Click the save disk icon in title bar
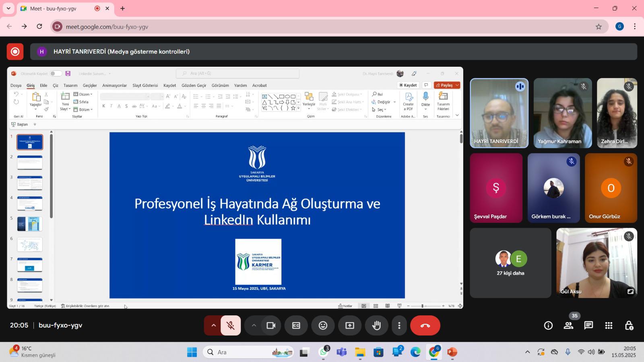The width and height of the screenshot is (644, 362). [x=68, y=74]
